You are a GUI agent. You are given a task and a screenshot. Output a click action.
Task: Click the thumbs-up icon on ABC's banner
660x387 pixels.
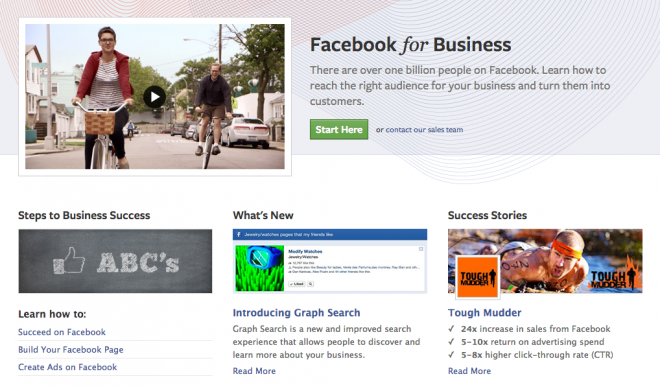(69, 260)
